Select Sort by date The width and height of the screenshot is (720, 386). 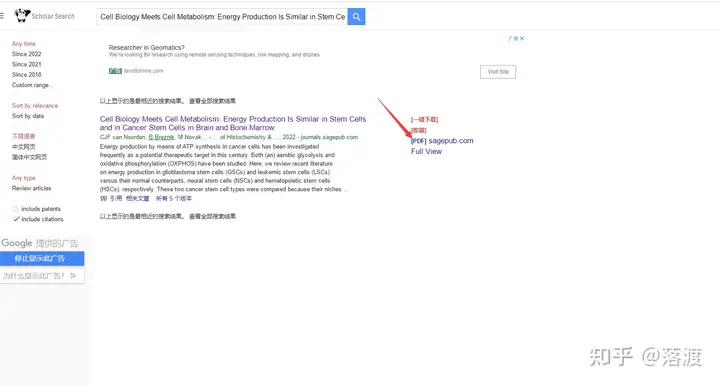click(x=28, y=116)
